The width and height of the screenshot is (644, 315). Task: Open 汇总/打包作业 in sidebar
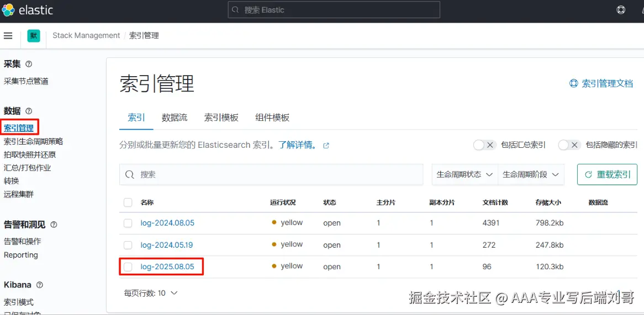tap(27, 168)
